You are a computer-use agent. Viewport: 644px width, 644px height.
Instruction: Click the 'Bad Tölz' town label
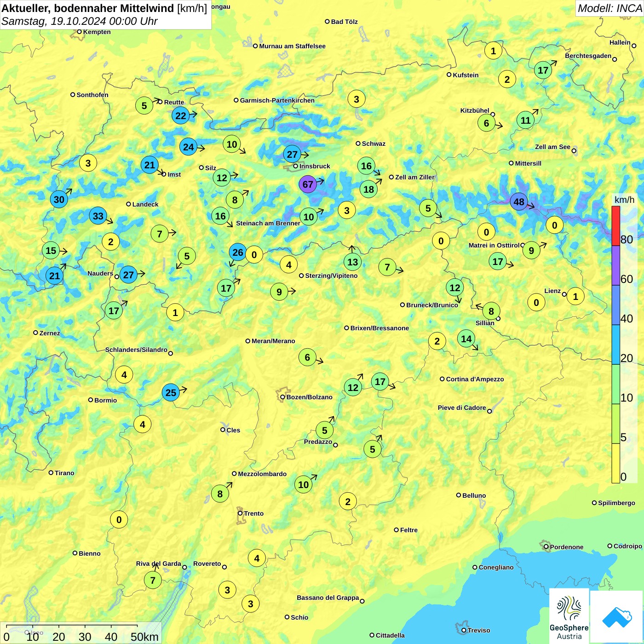click(x=345, y=22)
